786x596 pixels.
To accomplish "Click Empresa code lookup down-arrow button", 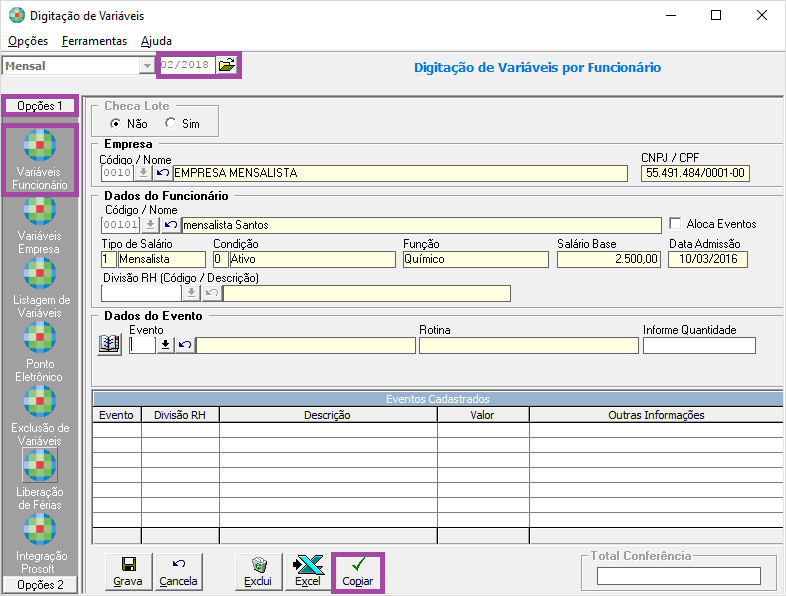I will (x=143, y=173).
